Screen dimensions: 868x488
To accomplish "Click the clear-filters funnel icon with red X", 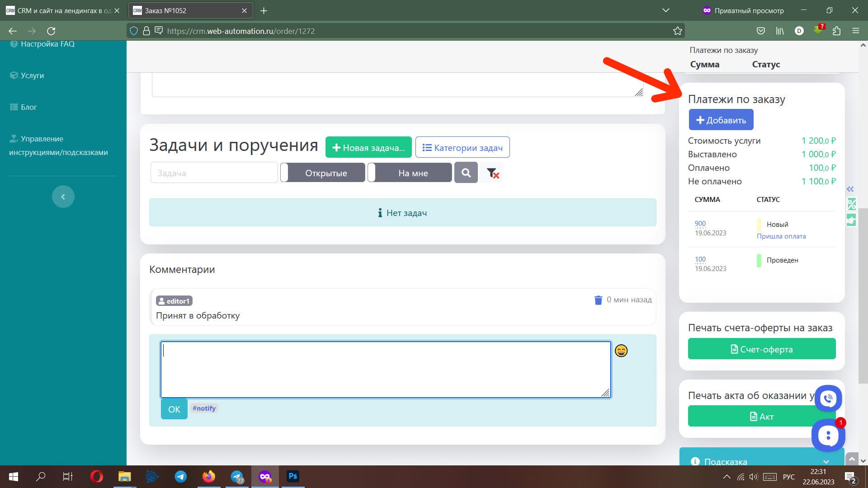I will [x=492, y=173].
